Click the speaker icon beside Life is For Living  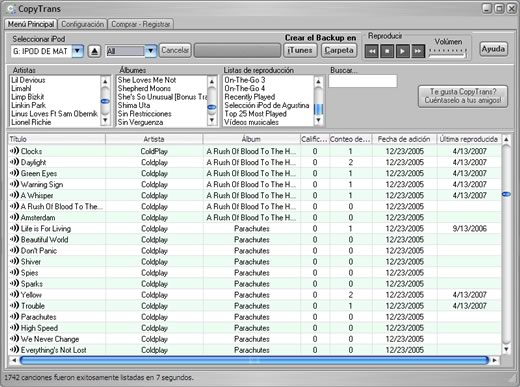pyautogui.click(x=14, y=228)
